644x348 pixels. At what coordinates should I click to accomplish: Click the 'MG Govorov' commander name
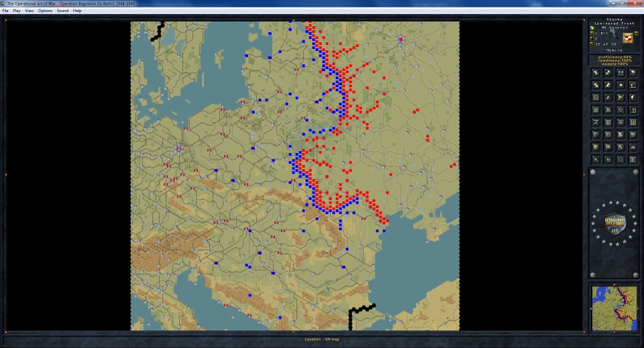615,27
